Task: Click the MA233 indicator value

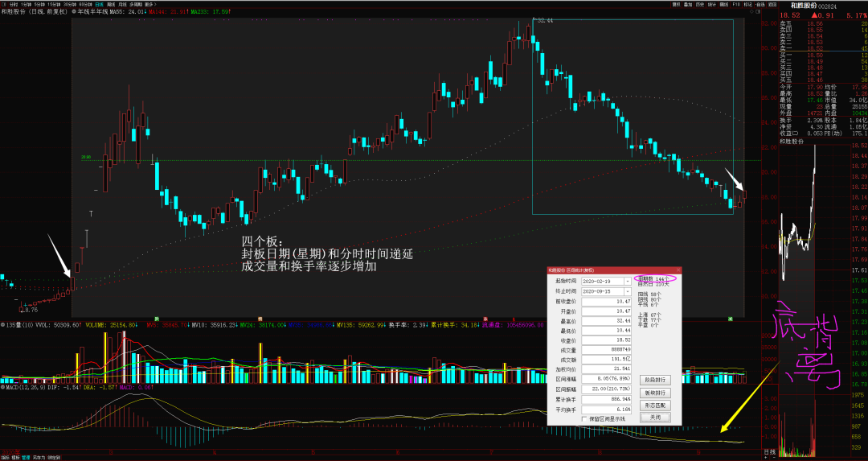Action: (211, 11)
